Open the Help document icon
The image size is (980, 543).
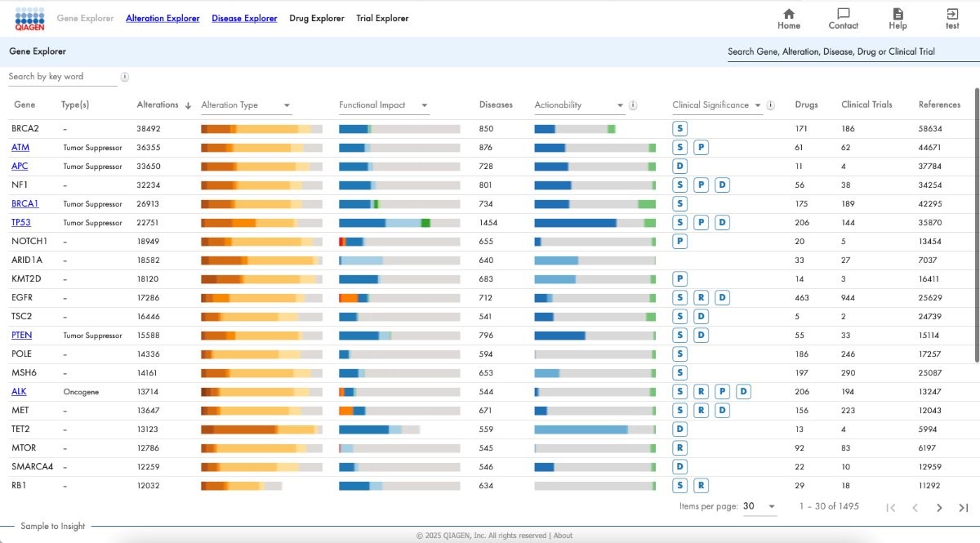click(898, 14)
